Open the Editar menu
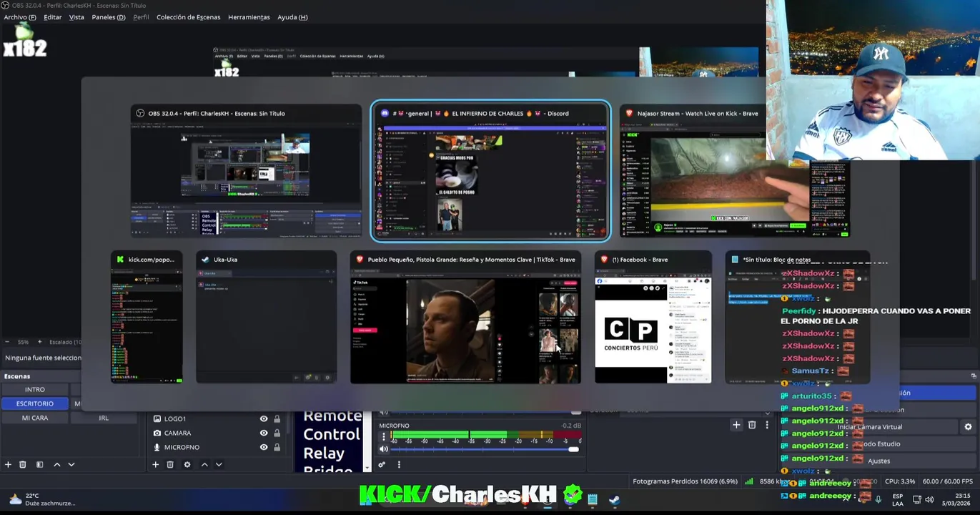The image size is (980, 515). pyautogui.click(x=53, y=17)
